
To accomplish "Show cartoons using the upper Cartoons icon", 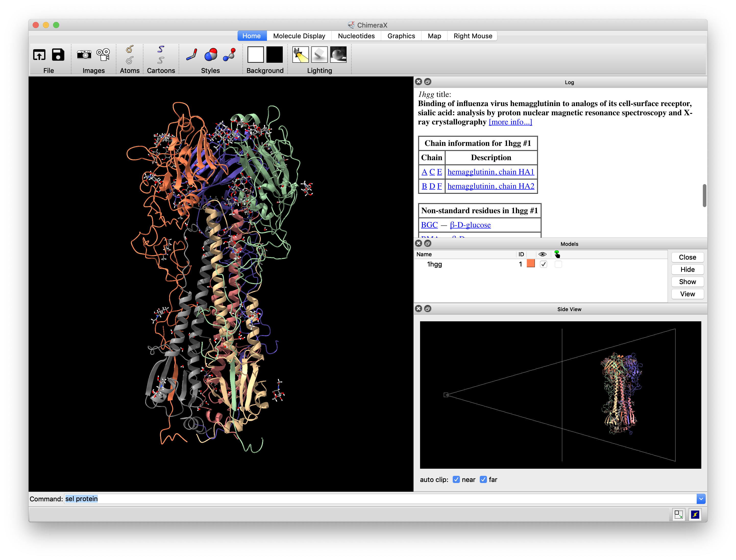I will point(161,49).
